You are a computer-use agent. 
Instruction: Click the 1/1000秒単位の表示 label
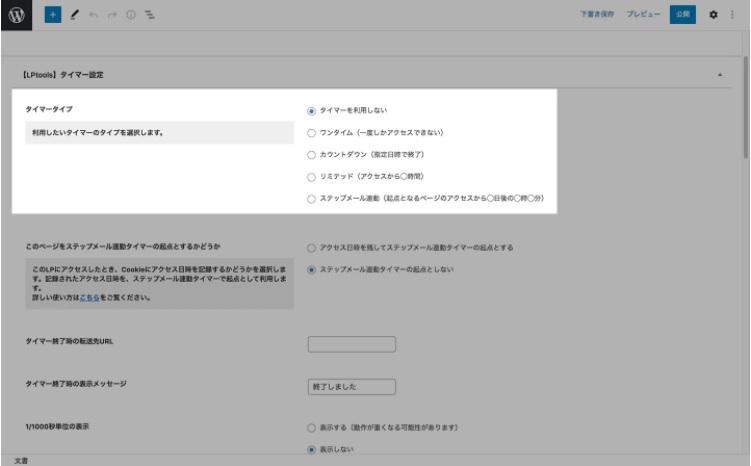pos(57,426)
